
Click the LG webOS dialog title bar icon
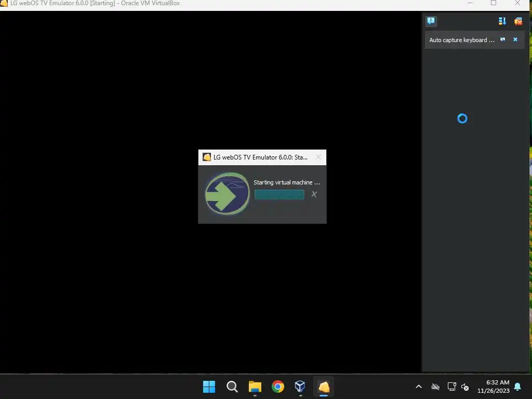207,157
